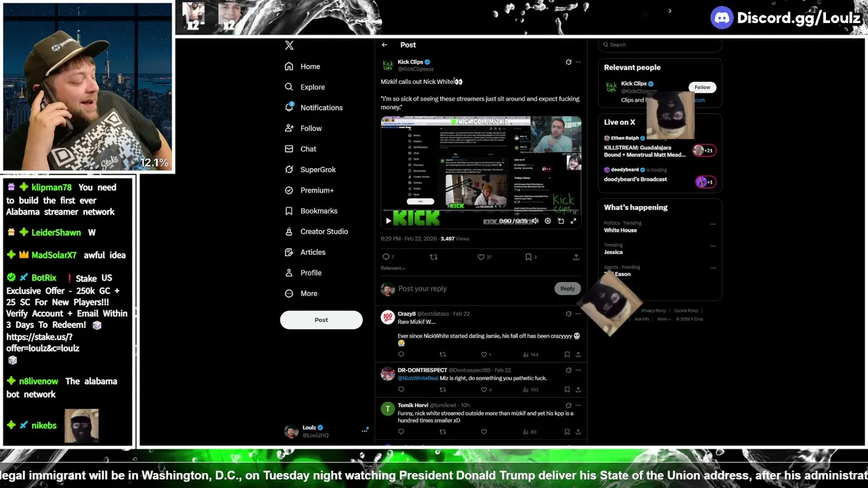868x488 pixels.
Task: Repost the Kick Clips post
Action: pyautogui.click(x=434, y=257)
